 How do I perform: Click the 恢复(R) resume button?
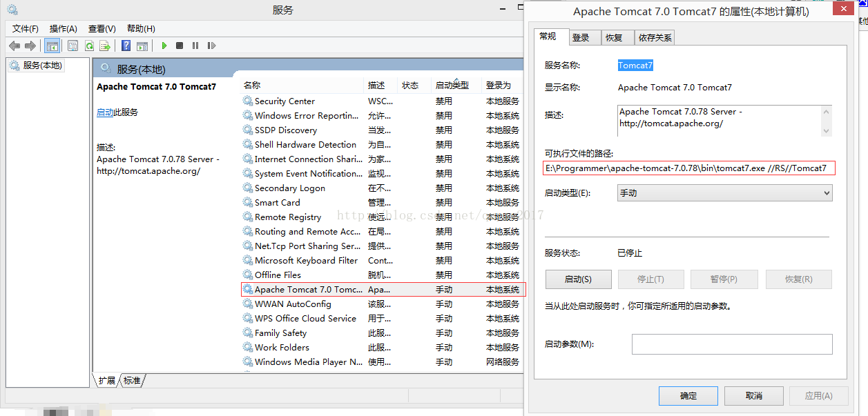click(x=798, y=279)
